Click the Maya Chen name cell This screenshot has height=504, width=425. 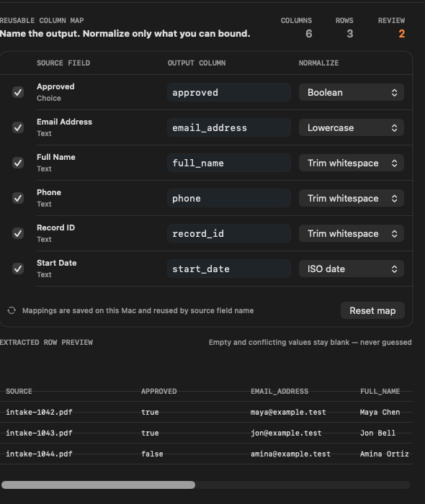tap(380, 412)
